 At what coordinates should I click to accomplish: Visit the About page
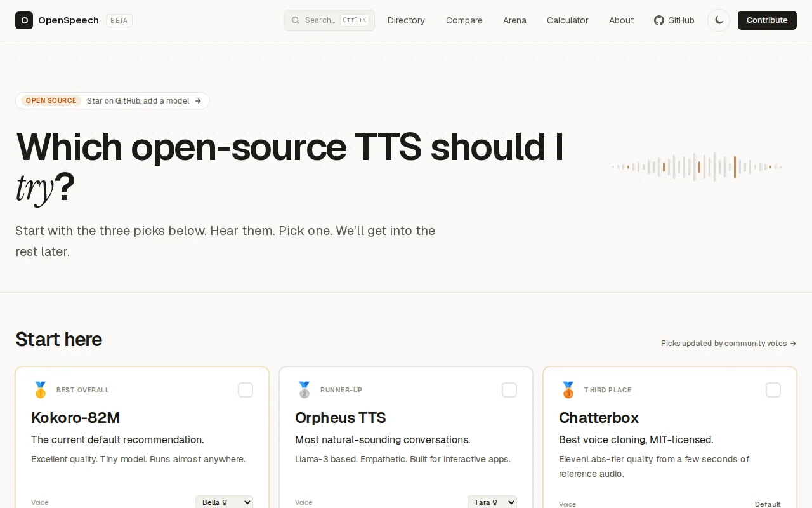pyautogui.click(x=621, y=20)
